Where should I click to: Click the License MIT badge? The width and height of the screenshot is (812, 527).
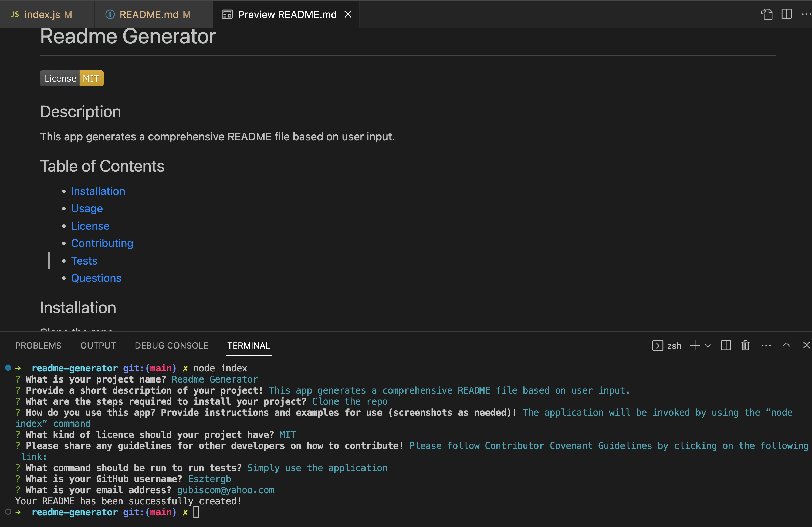72,79
